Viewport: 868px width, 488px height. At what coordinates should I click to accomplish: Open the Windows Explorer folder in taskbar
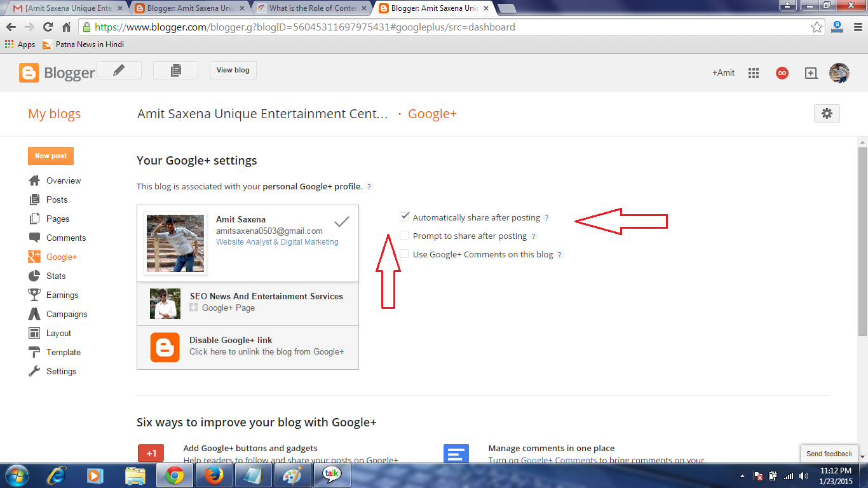[135, 475]
